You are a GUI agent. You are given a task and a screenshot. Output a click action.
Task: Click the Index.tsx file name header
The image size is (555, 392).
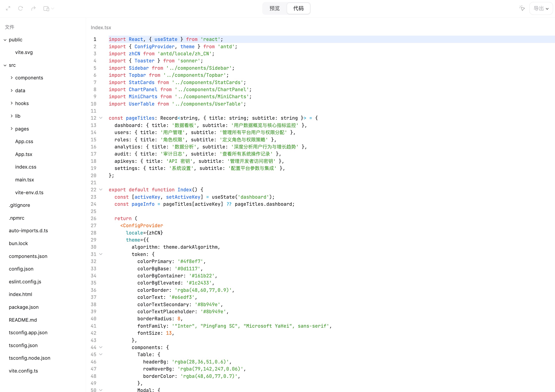101,28
